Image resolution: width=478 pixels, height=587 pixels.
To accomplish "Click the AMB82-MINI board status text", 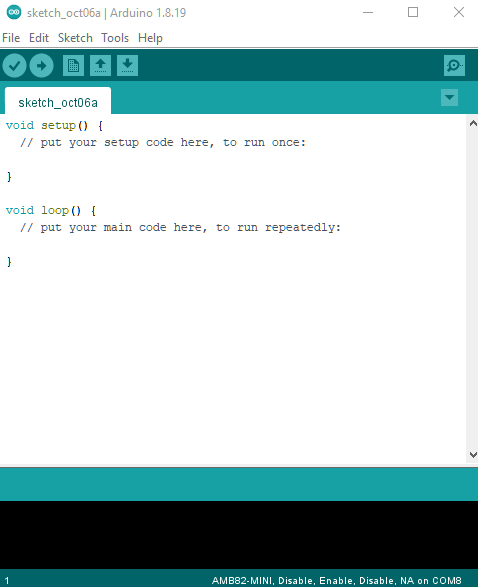I will (337, 580).
